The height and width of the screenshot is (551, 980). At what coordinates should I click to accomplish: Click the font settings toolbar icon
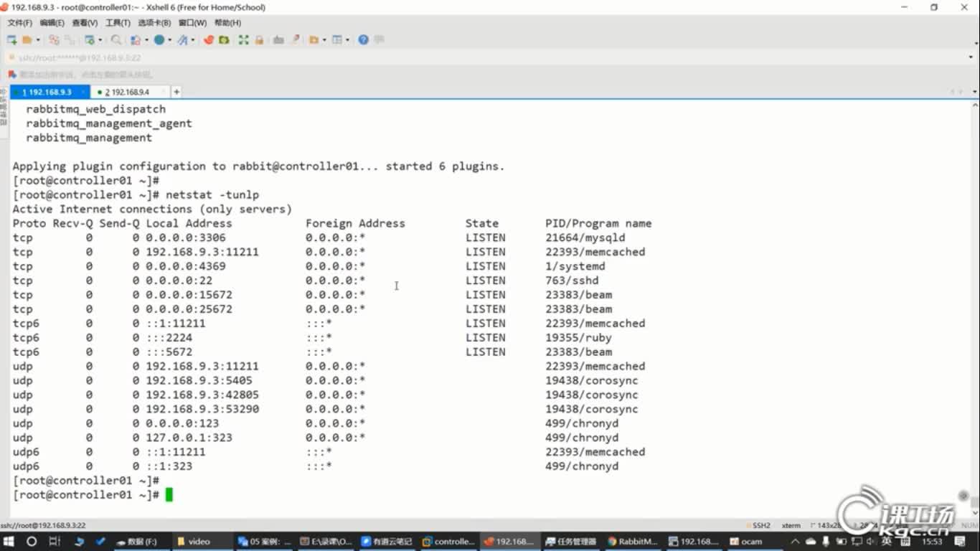coord(182,40)
